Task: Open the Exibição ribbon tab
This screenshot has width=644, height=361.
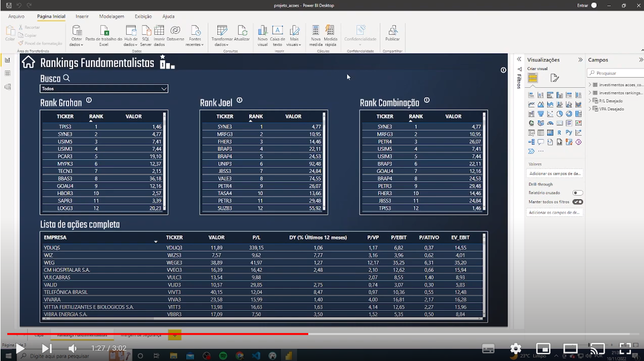Action: [143, 17]
